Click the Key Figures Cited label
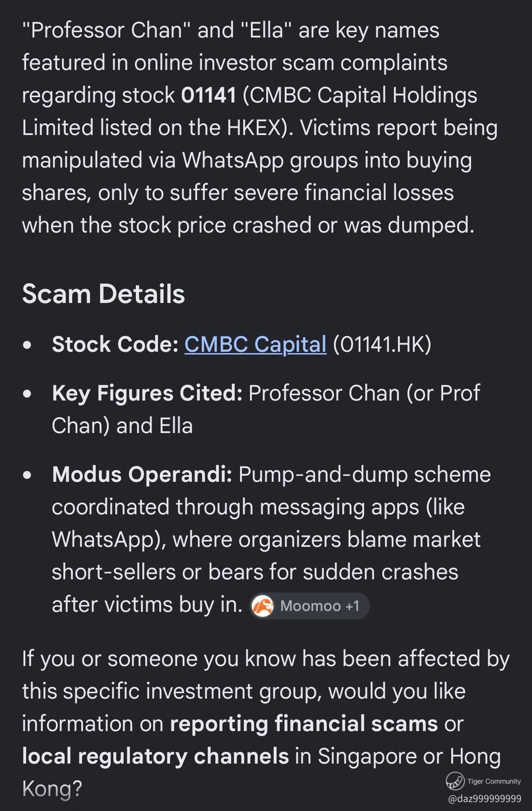532x811 pixels. pyautogui.click(x=148, y=393)
